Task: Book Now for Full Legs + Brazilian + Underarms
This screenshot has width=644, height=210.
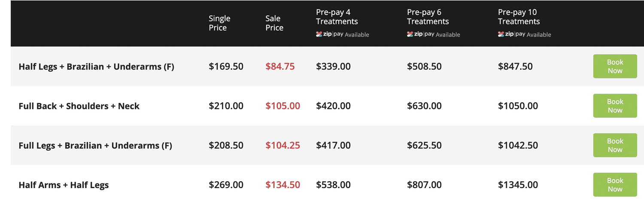Action: coord(615,145)
